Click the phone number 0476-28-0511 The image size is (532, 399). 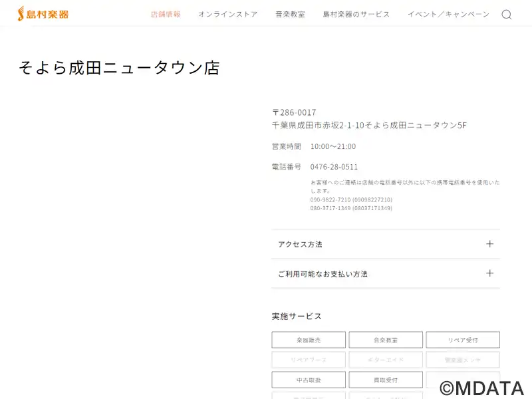click(334, 167)
